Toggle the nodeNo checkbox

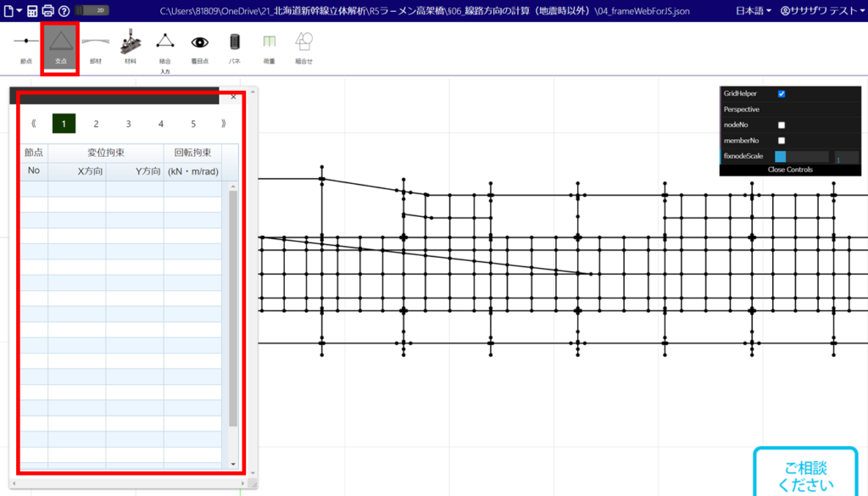click(x=781, y=125)
